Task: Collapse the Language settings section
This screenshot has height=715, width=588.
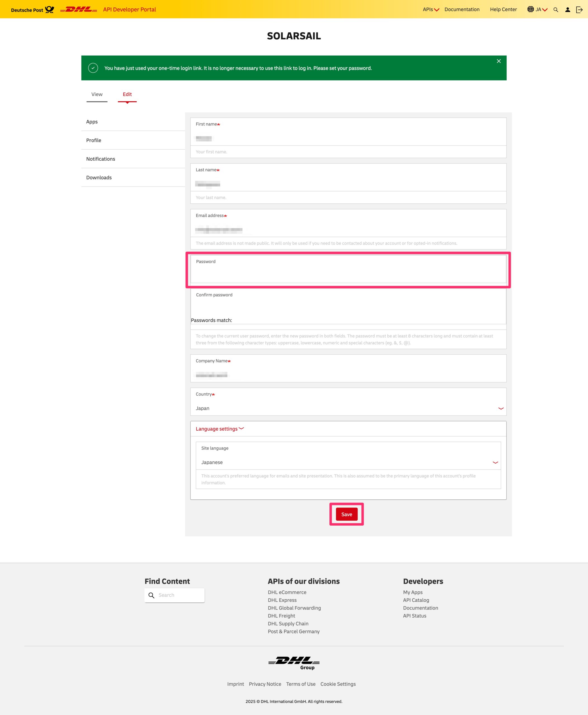Action: click(220, 429)
